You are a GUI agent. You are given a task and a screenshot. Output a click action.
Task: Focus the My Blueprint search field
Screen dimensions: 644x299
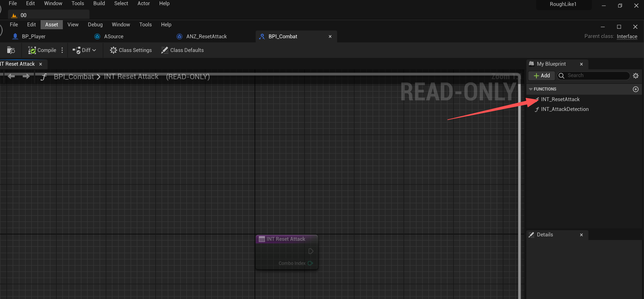coord(594,76)
